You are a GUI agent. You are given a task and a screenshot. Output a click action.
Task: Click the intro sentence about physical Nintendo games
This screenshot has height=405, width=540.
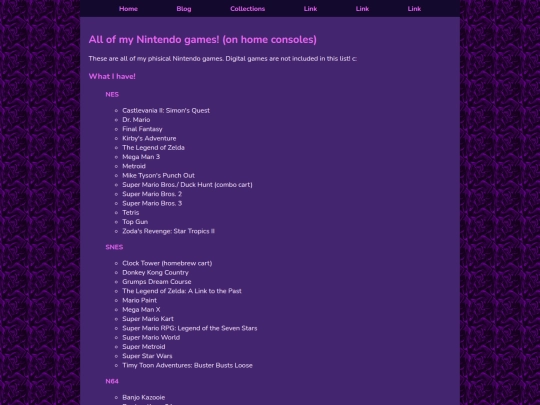222,59
